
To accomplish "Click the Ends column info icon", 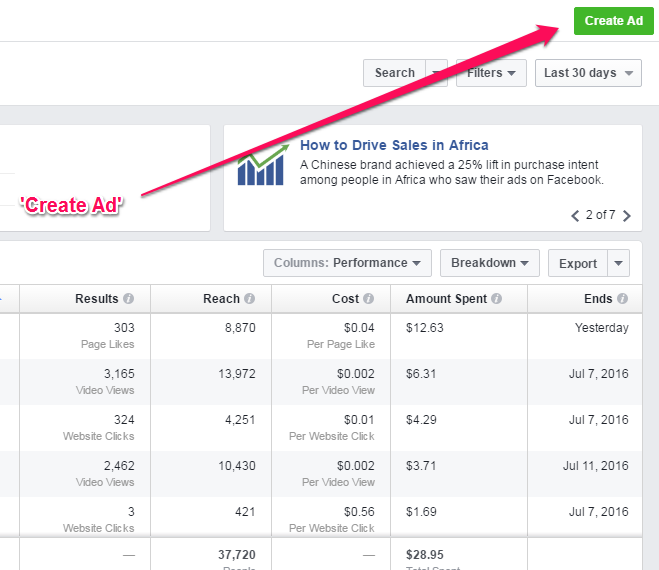I will [x=623, y=299].
